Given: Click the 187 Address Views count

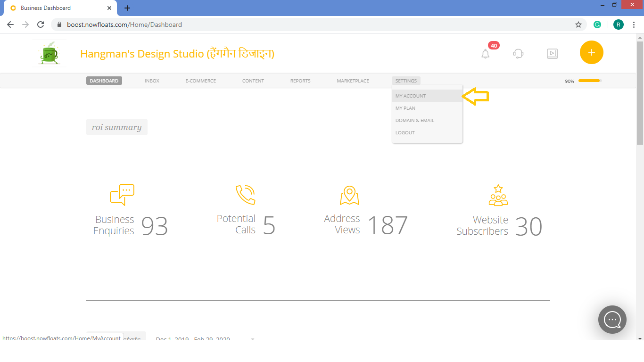Looking at the screenshot, I should pyautogui.click(x=388, y=225).
